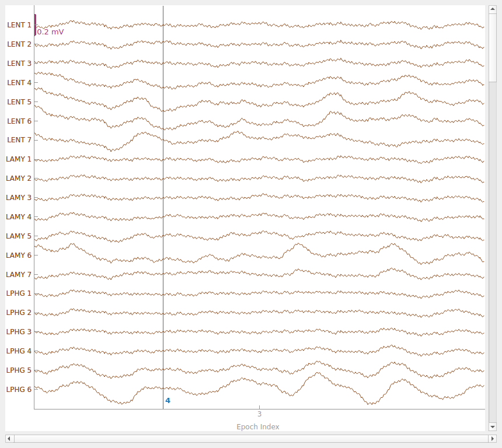Click the horizontal scrollbar left arrow
Screen dimensions: 502x448
tap(9, 439)
